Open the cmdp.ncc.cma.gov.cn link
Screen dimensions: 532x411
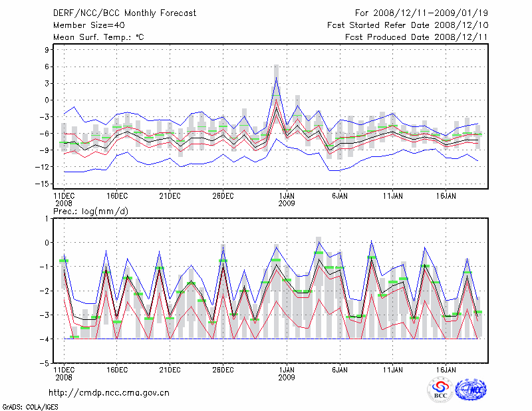pos(109,392)
